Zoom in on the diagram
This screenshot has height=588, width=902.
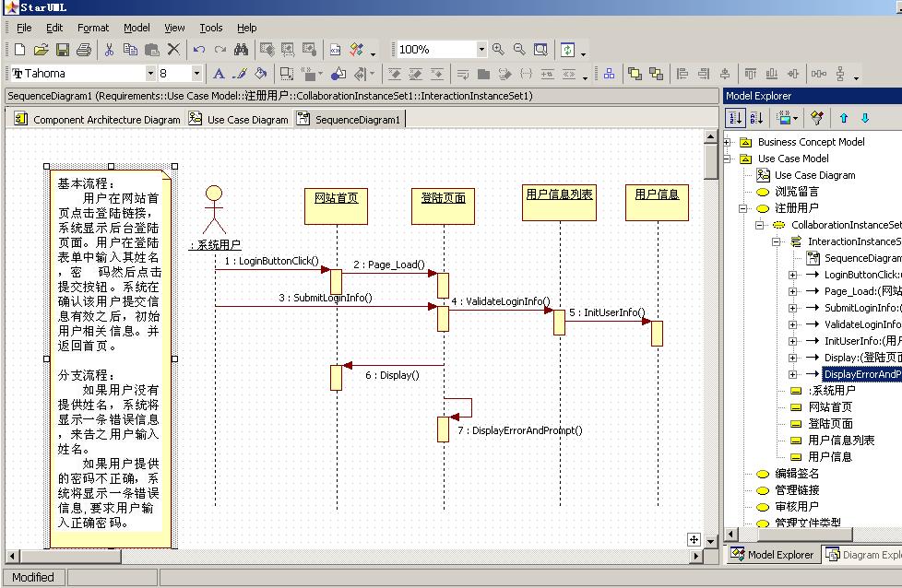(498, 49)
